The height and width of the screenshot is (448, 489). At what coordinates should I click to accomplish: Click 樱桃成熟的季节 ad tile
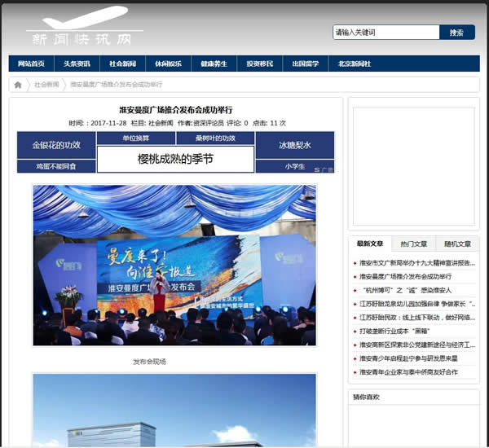175,159
